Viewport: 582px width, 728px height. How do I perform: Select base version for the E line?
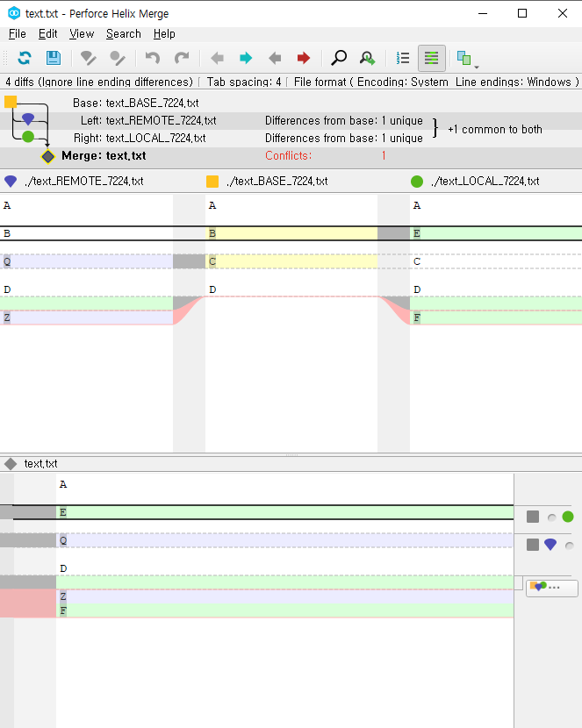pyautogui.click(x=533, y=517)
